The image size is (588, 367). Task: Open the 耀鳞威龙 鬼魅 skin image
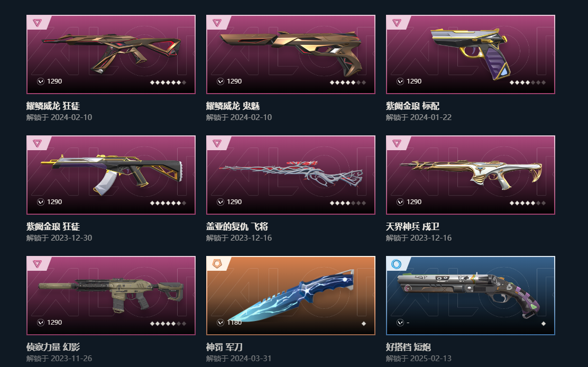pos(291,54)
